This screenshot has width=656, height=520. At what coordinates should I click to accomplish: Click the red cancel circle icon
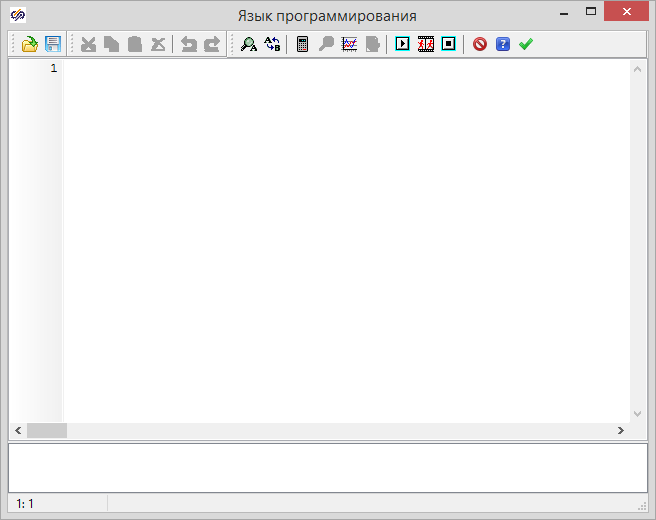coord(480,44)
